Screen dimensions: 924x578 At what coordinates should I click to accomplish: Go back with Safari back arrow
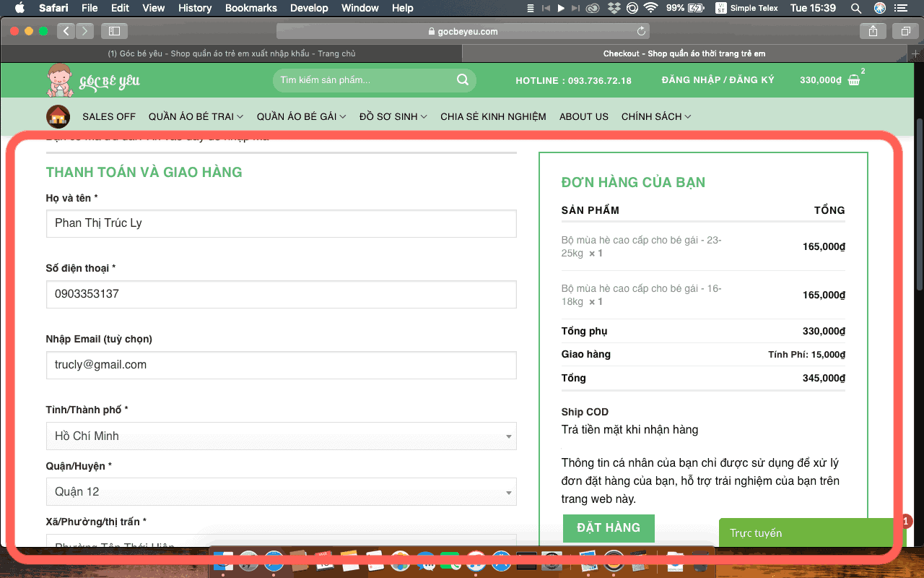[x=66, y=31]
